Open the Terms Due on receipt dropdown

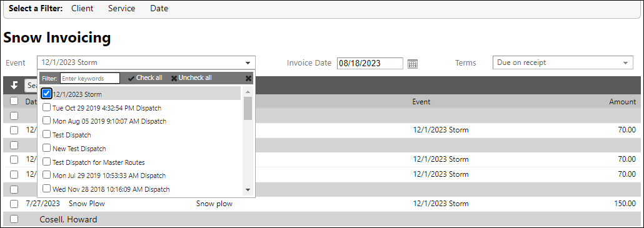tap(563, 63)
